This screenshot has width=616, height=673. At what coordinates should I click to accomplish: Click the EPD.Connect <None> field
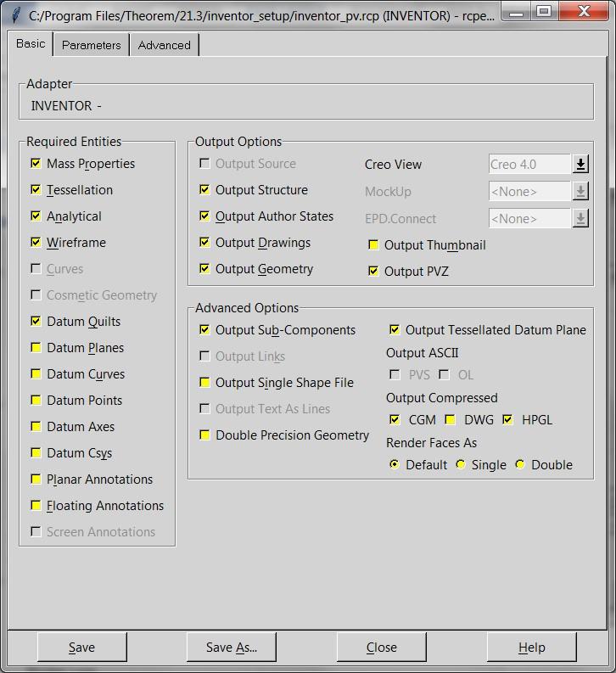coord(529,218)
